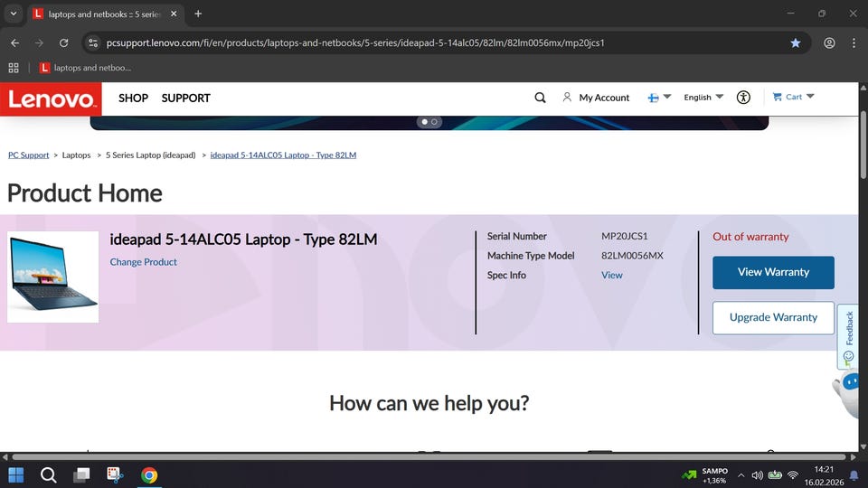Viewport: 868px width, 488px height.
Task: Open the SUPPORT menu
Action: click(x=186, y=98)
